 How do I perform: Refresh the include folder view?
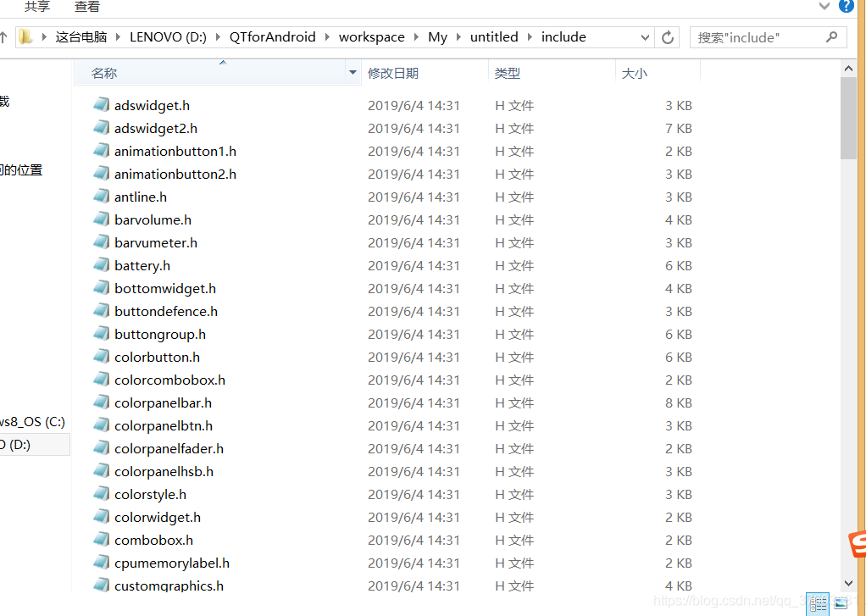click(668, 37)
